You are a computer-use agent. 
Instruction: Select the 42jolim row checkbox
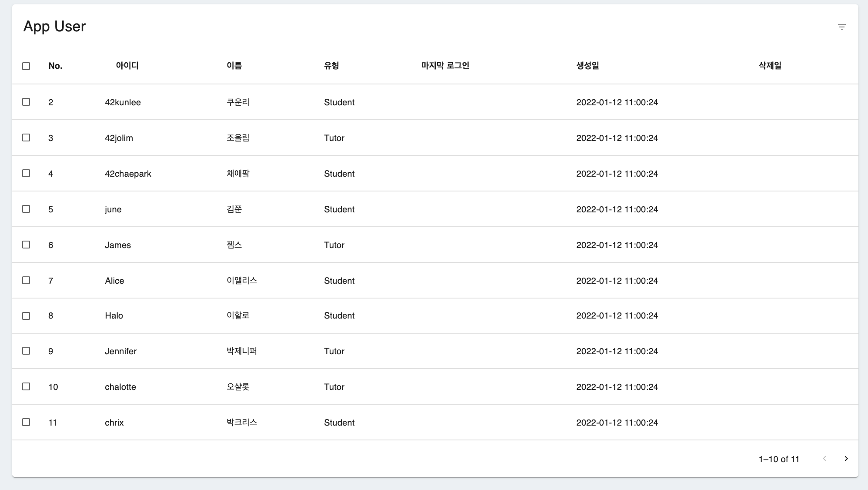[x=26, y=138]
